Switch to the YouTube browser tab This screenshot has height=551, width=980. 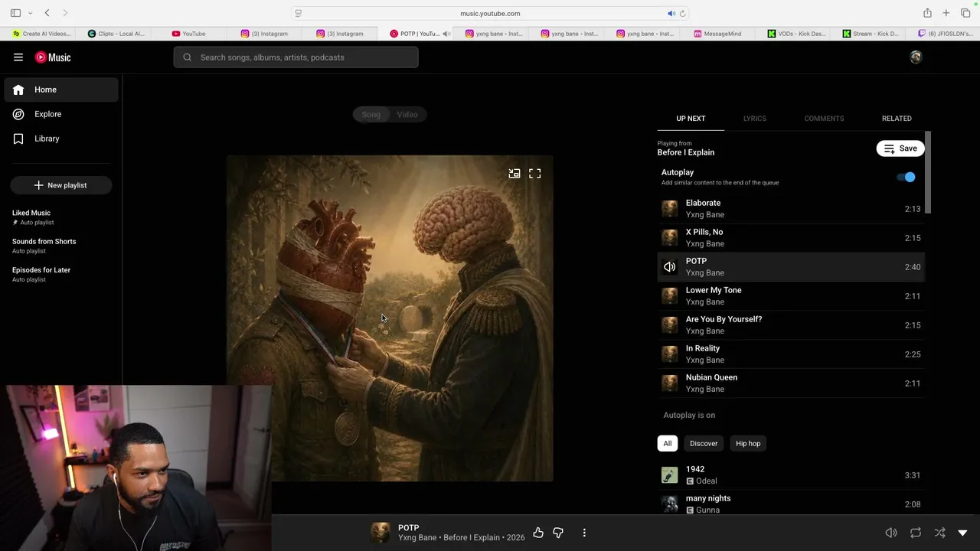[x=188, y=34]
